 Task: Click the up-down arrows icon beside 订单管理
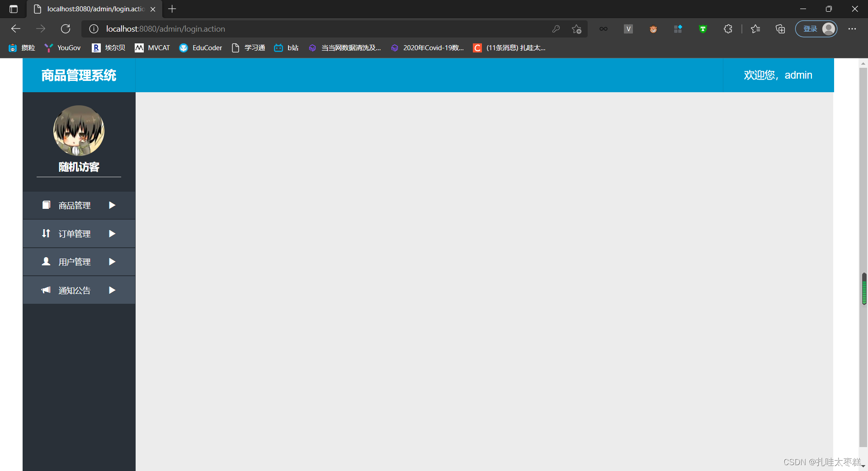tap(46, 233)
